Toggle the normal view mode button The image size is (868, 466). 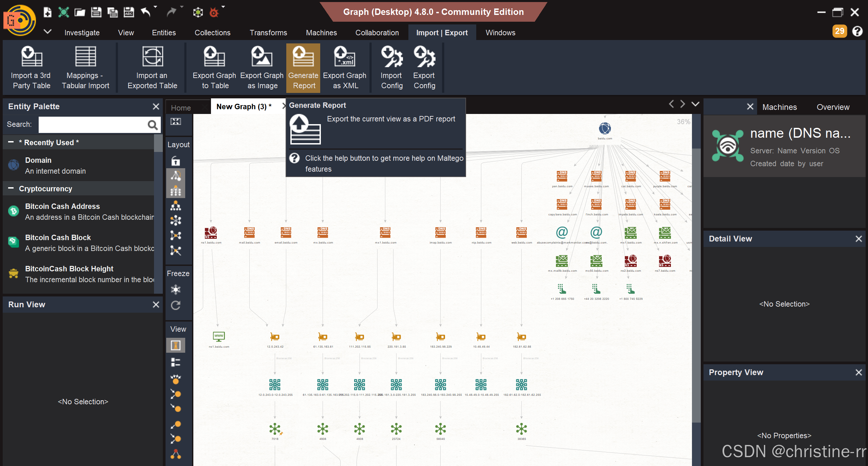(175, 346)
